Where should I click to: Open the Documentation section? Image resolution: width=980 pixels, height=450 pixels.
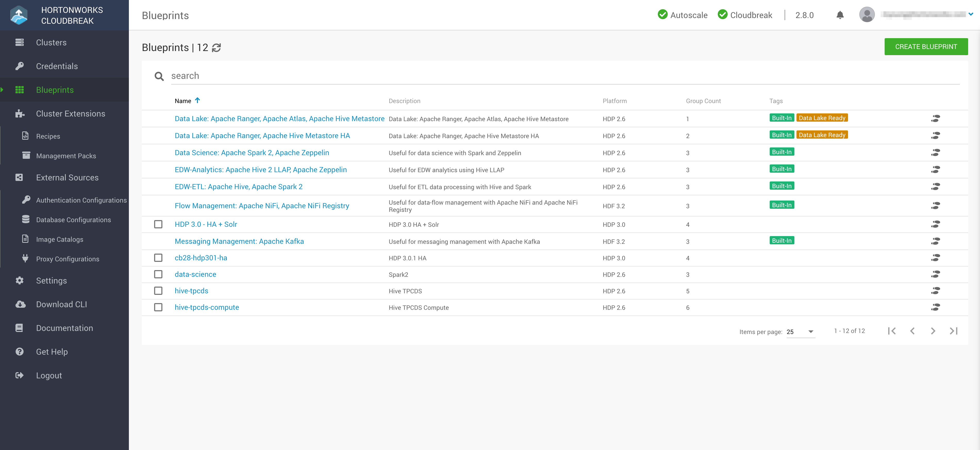pos(64,328)
